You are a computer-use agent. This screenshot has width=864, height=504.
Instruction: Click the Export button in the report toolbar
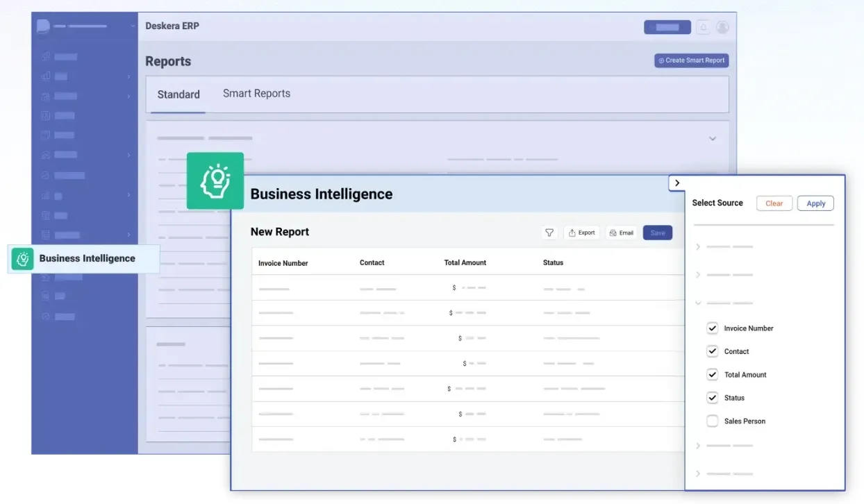tap(582, 233)
